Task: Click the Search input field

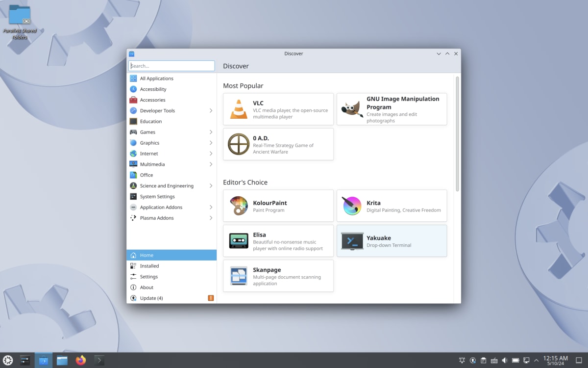Action: pos(171,66)
